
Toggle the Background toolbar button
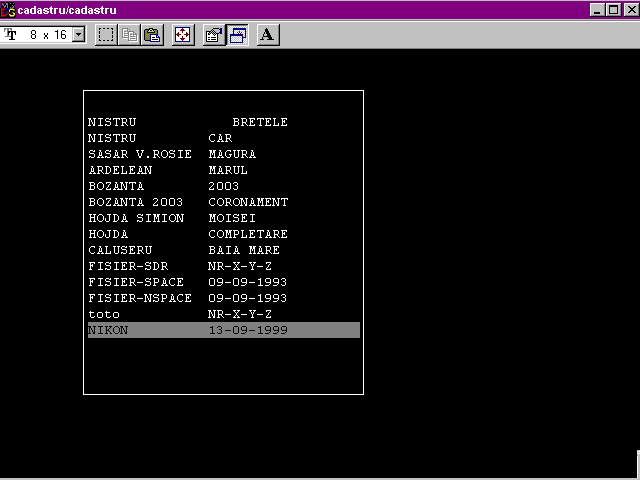pyautogui.click(x=238, y=35)
